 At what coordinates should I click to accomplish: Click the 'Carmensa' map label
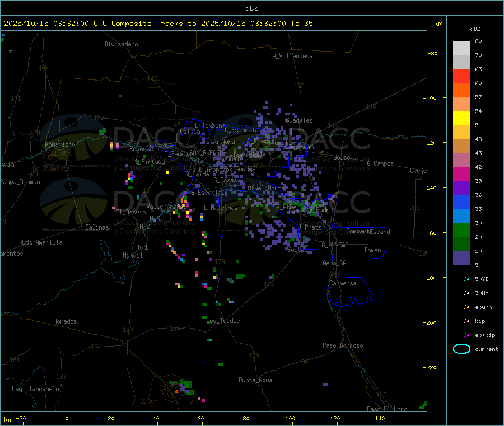343,283
